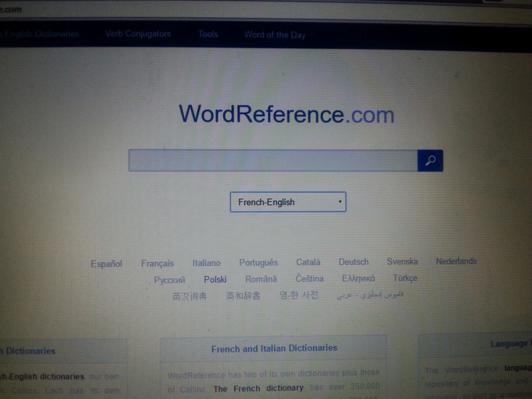Viewport: 532px width, 399px height.
Task: Select the Português language link
Action: click(x=258, y=262)
